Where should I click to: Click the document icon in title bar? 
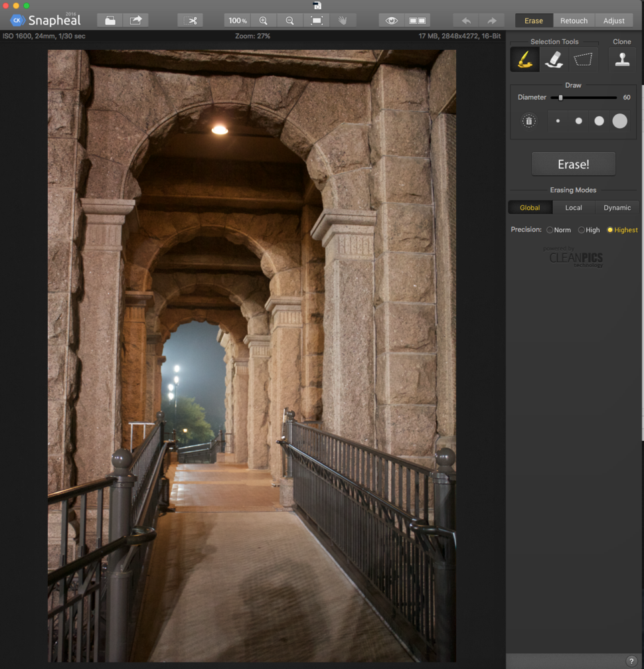pyautogui.click(x=317, y=5)
